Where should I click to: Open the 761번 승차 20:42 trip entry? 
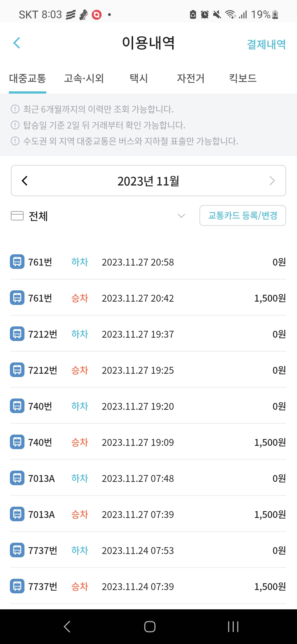coord(148,298)
